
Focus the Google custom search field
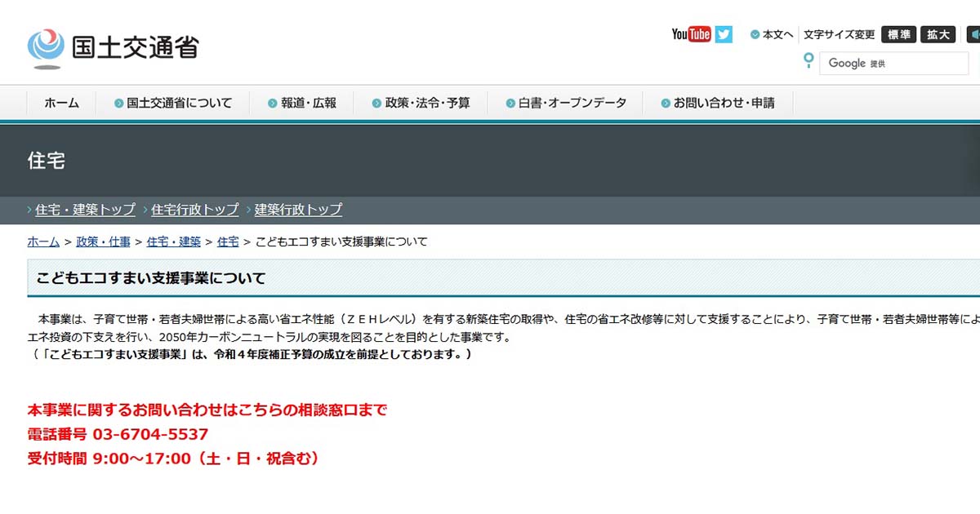(x=894, y=63)
